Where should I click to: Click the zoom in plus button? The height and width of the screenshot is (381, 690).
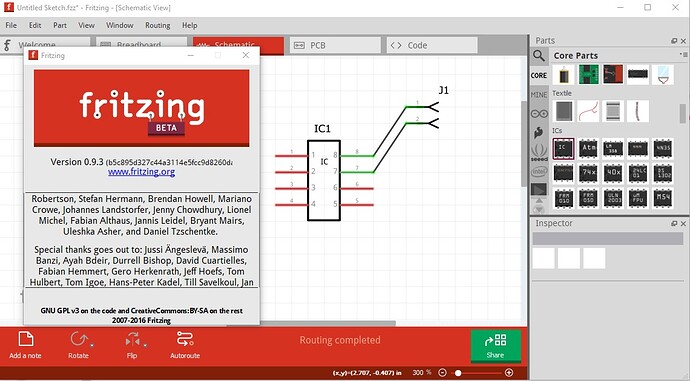[509, 373]
